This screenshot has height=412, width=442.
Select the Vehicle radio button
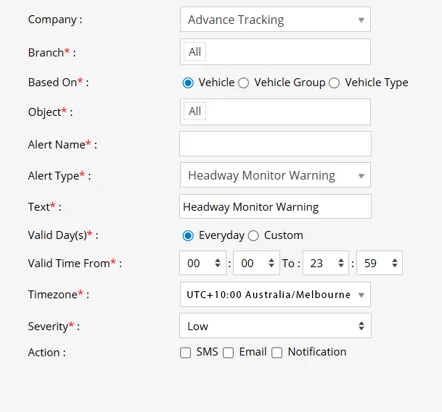188,83
